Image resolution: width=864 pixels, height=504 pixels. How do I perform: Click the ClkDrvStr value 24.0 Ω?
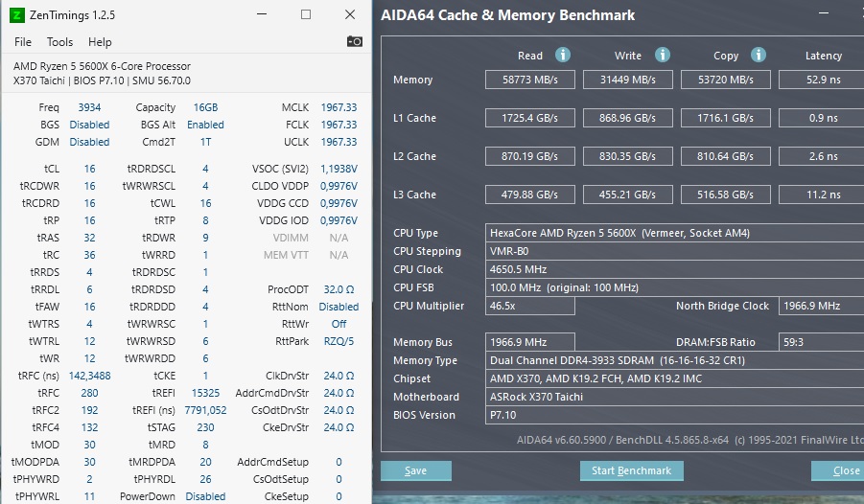click(x=339, y=376)
